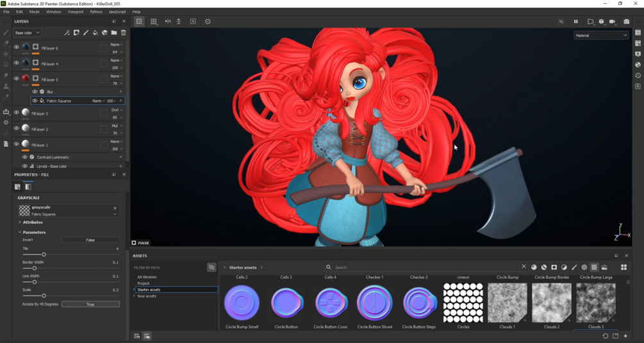Toggle mirror symmetry icon in top toolbar

tap(168, 21)
